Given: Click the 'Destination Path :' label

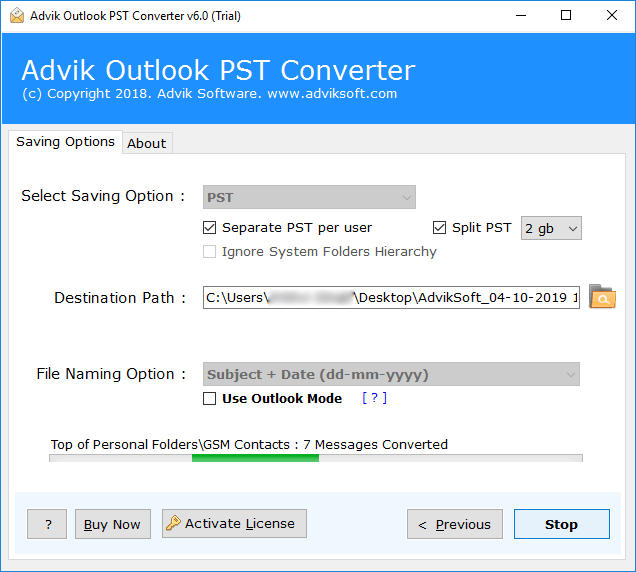Looking at the screenshot, I should pos(120,298).
